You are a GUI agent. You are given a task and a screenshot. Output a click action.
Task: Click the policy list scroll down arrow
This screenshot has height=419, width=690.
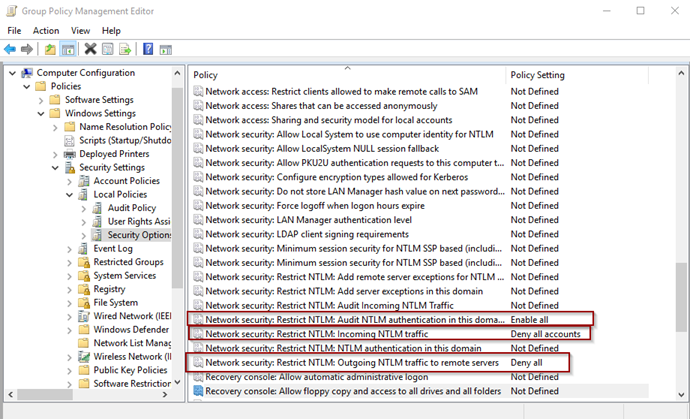pyautogui.click(x=681, y=394)
